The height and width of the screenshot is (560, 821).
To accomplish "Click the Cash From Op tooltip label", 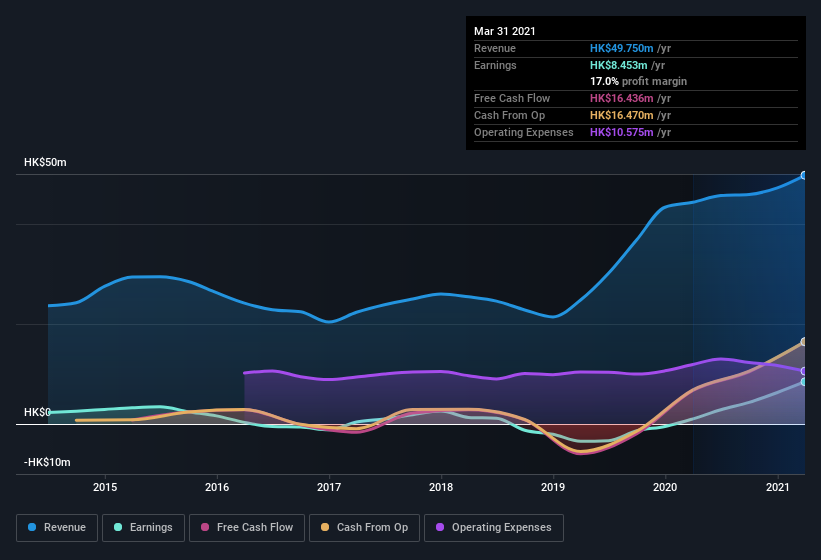I will (x=509, y=115).
